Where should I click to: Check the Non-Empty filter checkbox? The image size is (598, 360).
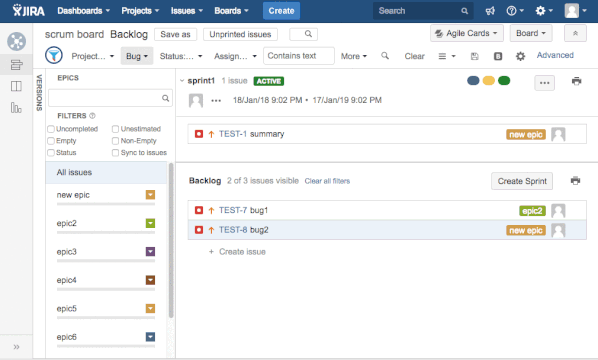pyautogui.click(x=115, y=141)
